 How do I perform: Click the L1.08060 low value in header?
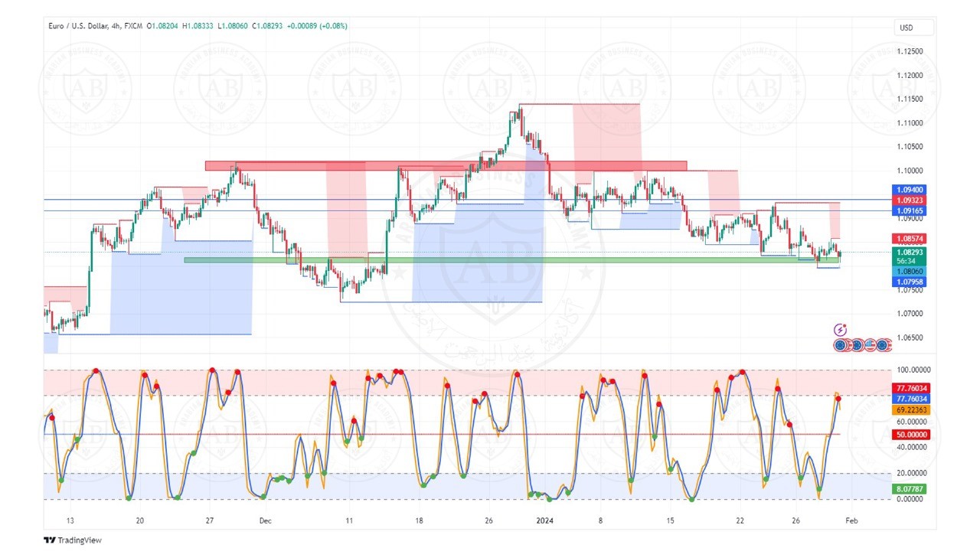tap(232, 26)
